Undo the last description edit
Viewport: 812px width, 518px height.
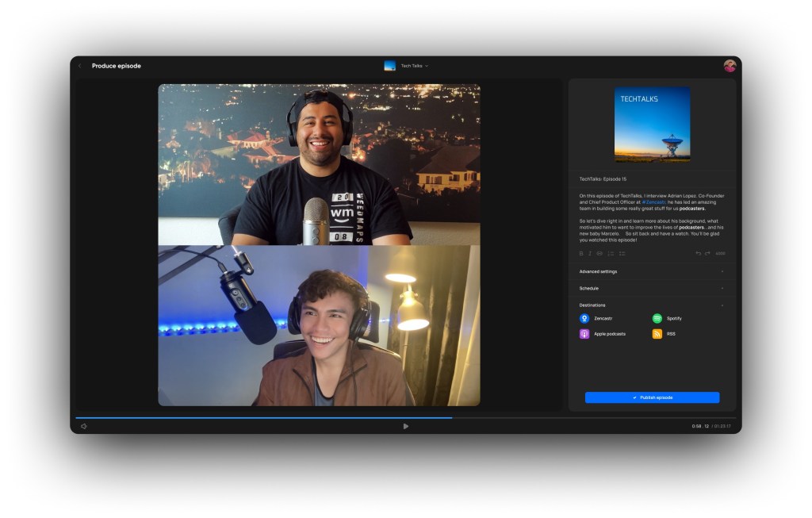[x=698, y=254]
